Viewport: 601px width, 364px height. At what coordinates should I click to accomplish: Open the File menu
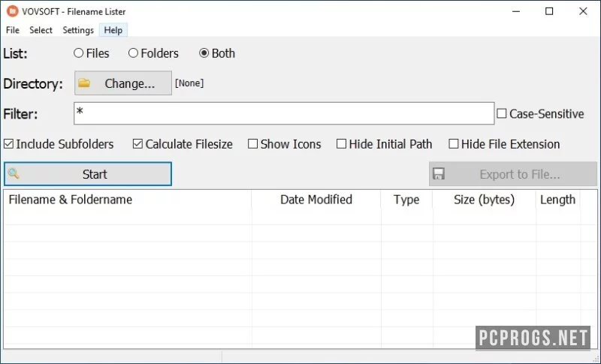[13, 30]
